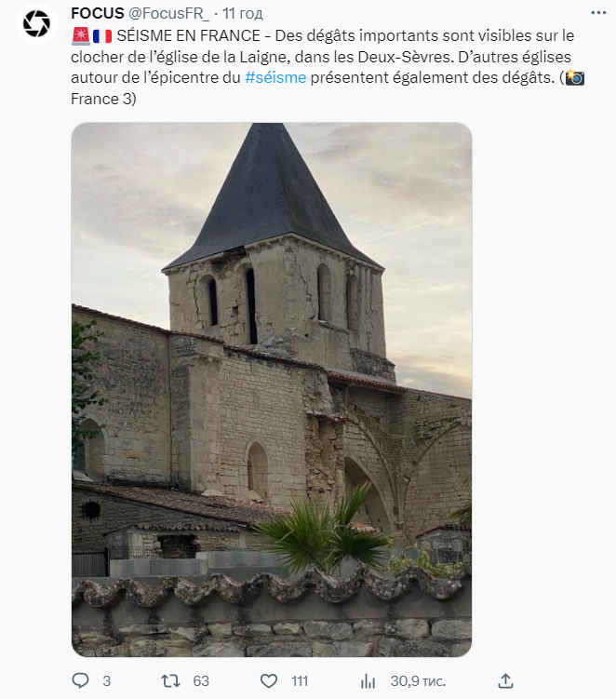
Task: Open the tweet timestamp '11 год'
Action: (x=243, y=13)
